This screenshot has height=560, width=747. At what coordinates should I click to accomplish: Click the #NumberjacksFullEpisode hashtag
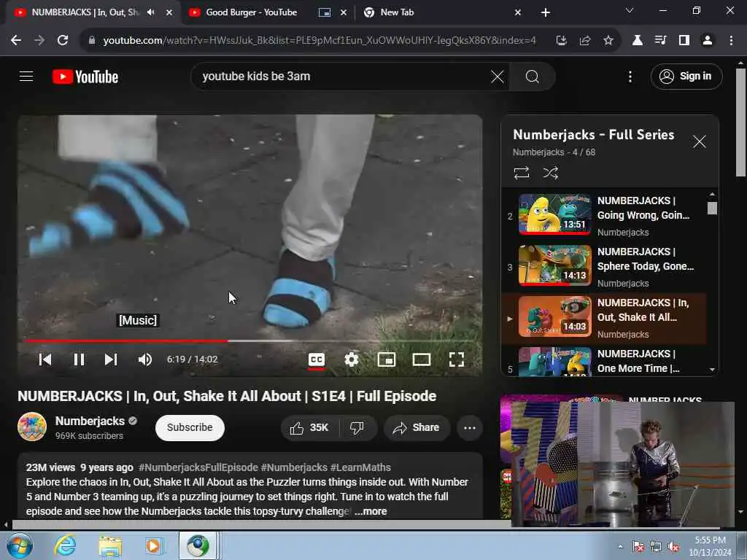[x=198, y=467]
